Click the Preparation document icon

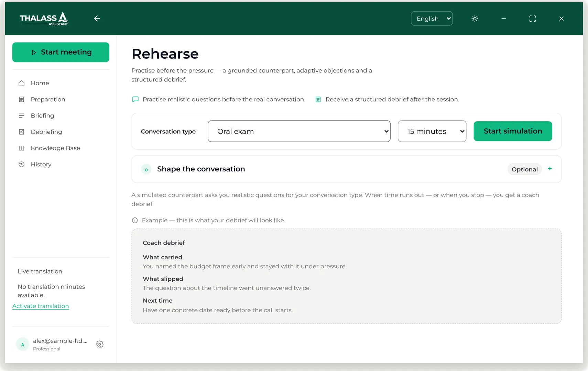21,99
